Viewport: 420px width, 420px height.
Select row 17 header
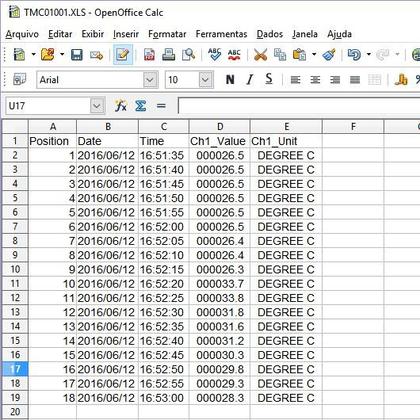coord(15,369)
